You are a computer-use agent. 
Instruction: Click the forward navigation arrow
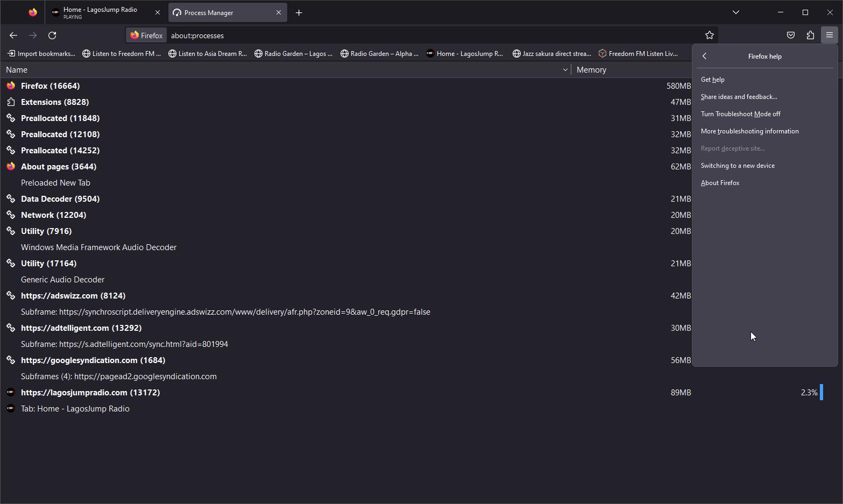[33, 36]
